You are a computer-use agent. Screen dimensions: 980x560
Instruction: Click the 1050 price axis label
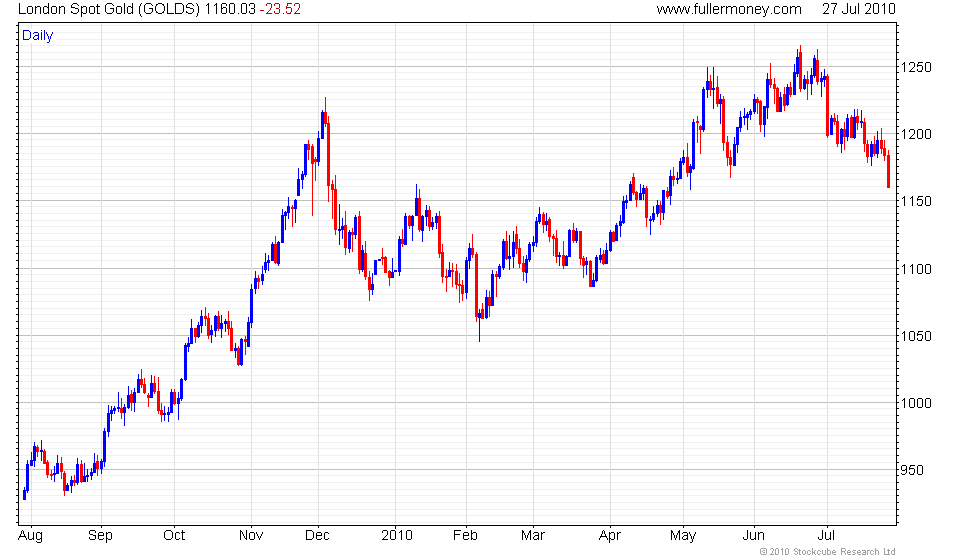[916, 336]
